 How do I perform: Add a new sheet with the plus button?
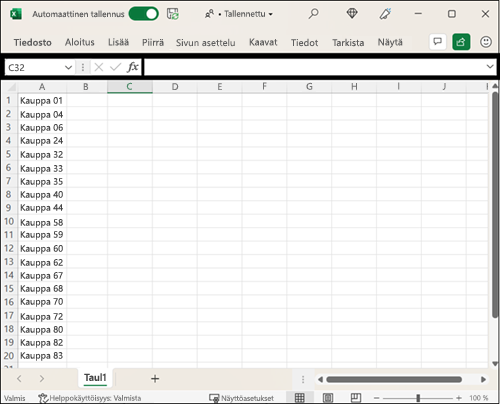click(155, 379)
